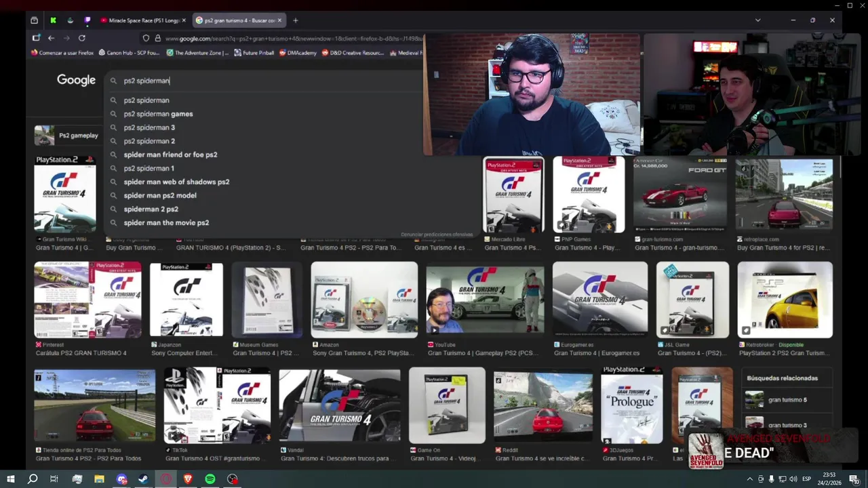
Task: Click Denunciar predicciones ofensivas link
Action: click(437, 235)
